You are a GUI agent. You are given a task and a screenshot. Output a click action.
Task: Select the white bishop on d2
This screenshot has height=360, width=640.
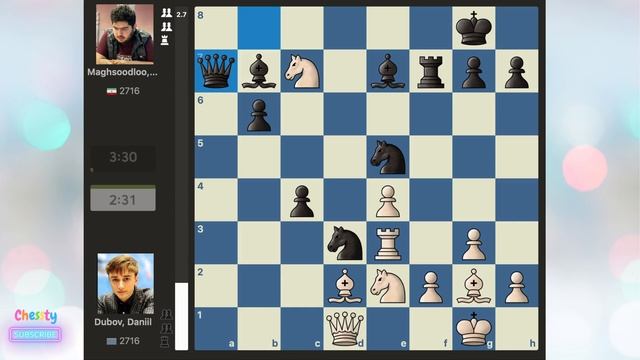(x=345, y=286)
